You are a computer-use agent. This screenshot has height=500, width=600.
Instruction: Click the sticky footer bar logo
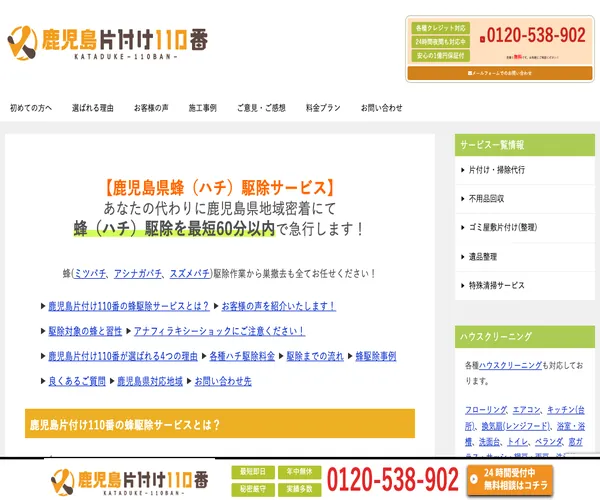[128, 480]
